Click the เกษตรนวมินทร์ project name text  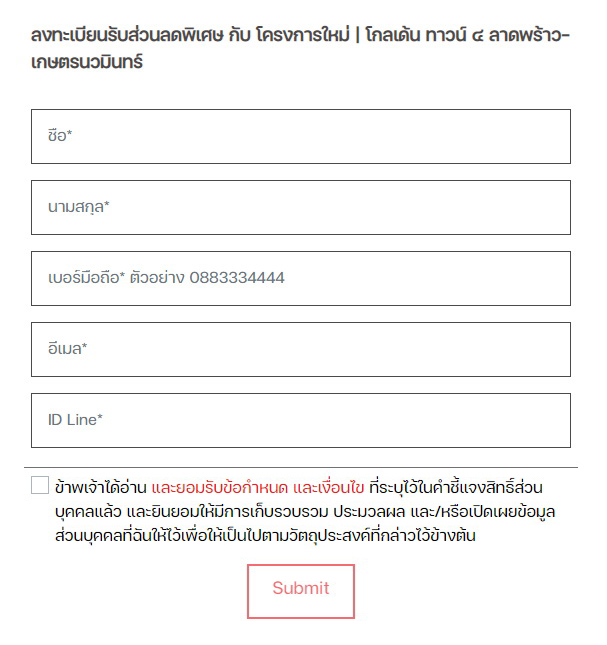click(x=87, y=62)
